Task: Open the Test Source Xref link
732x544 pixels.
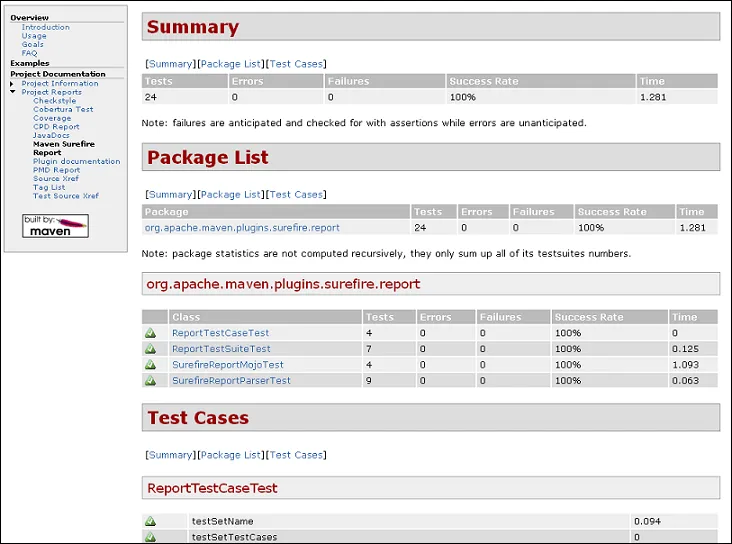Action: point(66,196)
